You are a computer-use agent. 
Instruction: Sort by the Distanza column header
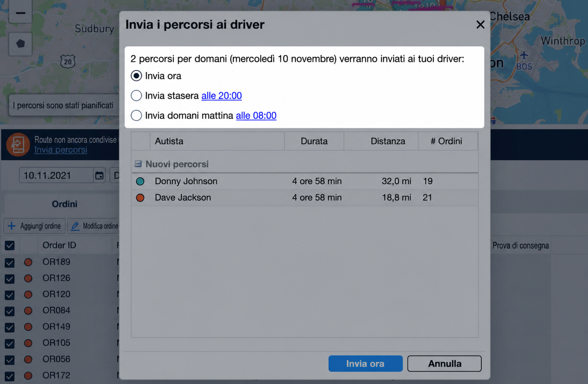tap(381, 141)
